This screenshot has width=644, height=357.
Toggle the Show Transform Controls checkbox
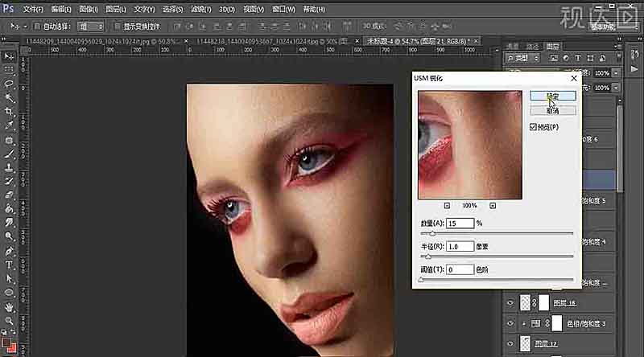pos(117,27)
